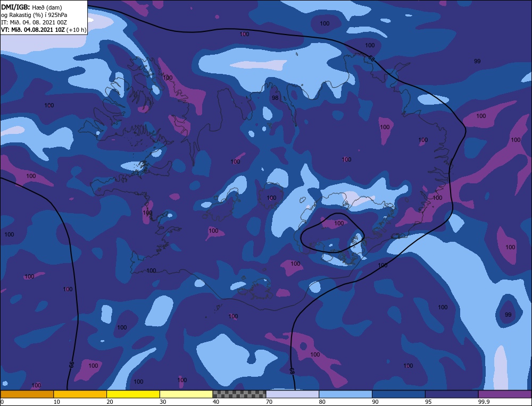This screenshot has width=532, height=406.
Task: Click the "og Rakastig (%) í 925hPa" line
Action: click(34, 15)
